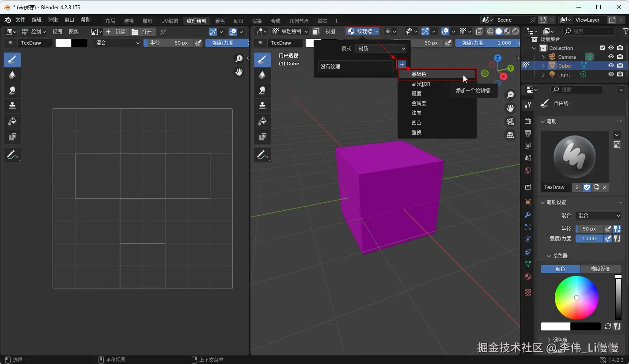Select the Clone stamp tool in viewport
Image resolution: width=629 pixels, height=364 pixels.
(x=262, y=106)
